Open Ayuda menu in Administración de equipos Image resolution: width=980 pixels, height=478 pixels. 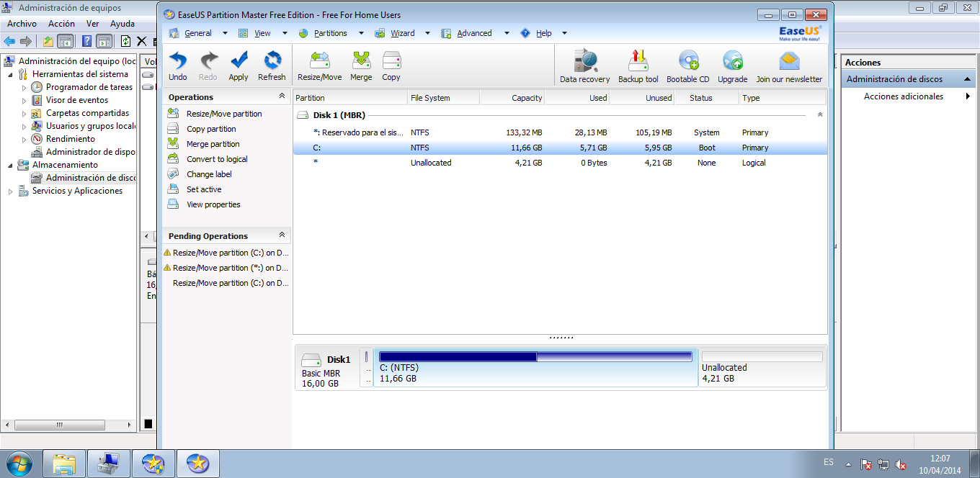(x=122, y=24)
